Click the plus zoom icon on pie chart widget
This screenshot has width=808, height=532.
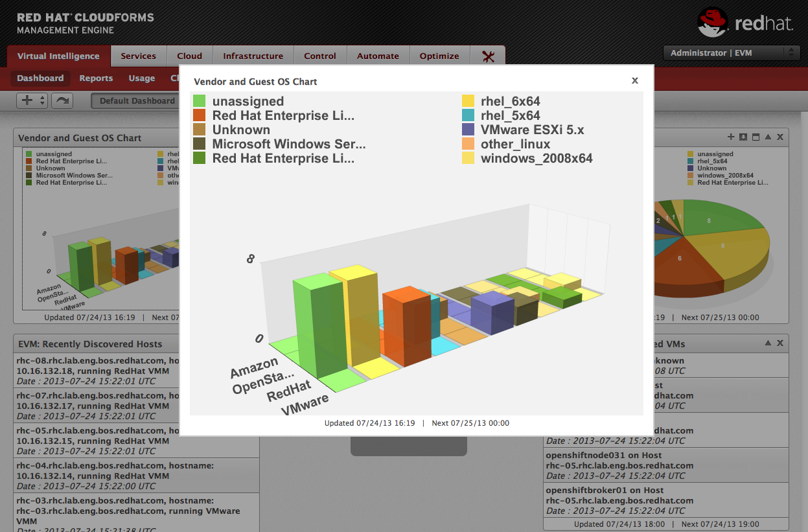(731, 137)
